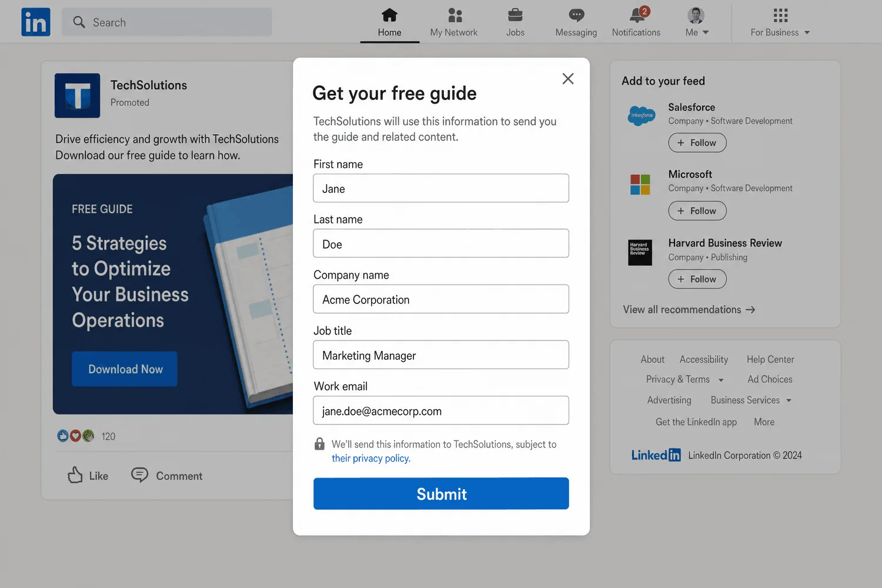Close the Get your free guide dialog

coord(568,79)
